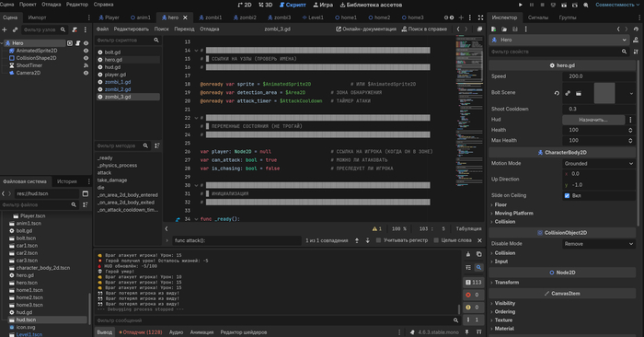Click Поиск в справке button
The width and height of the screenshot is (644, 337).
pos(424,29)
